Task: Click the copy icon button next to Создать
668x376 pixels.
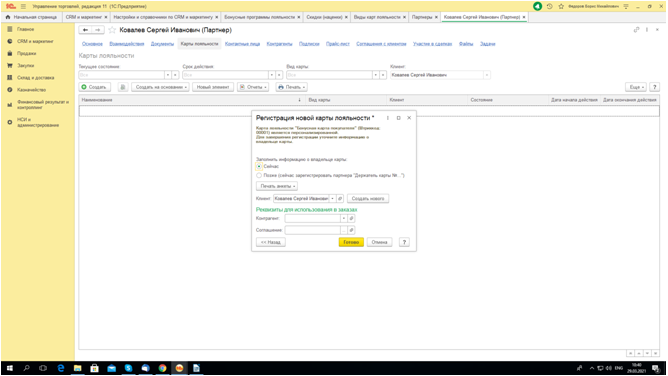Action: (123, 87)
